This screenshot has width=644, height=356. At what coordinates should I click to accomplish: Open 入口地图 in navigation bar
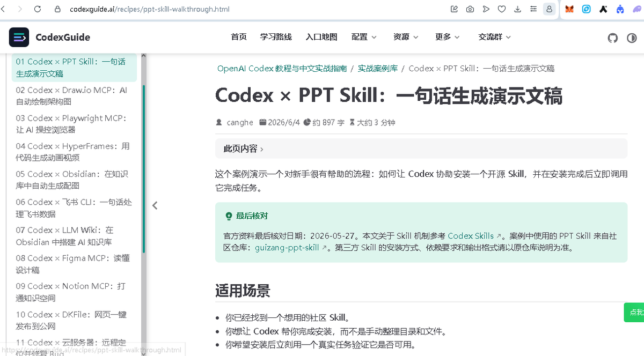[x=321, y=37]
